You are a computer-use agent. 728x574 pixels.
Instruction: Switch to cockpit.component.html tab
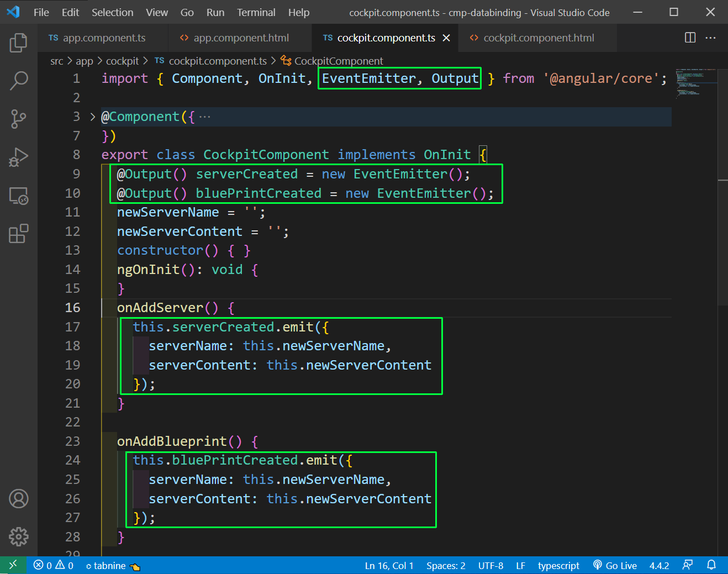coord(539,38)
